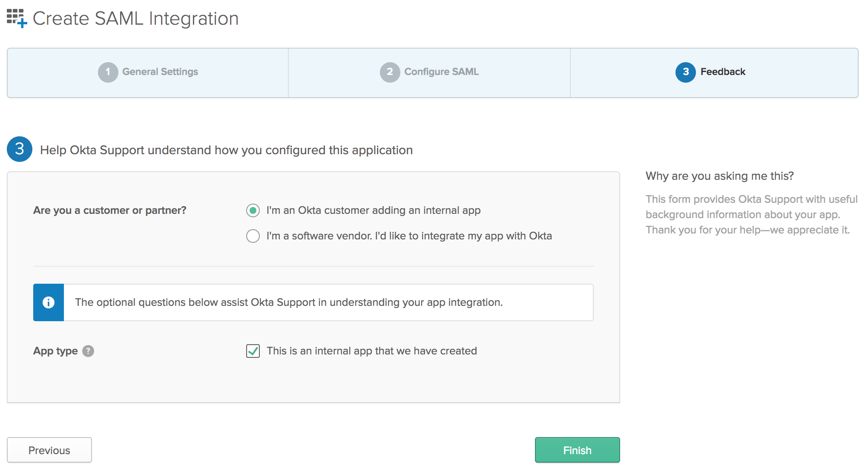
Task: Click 'Why are you asking me this?' heading
Action: pos(720,176)
